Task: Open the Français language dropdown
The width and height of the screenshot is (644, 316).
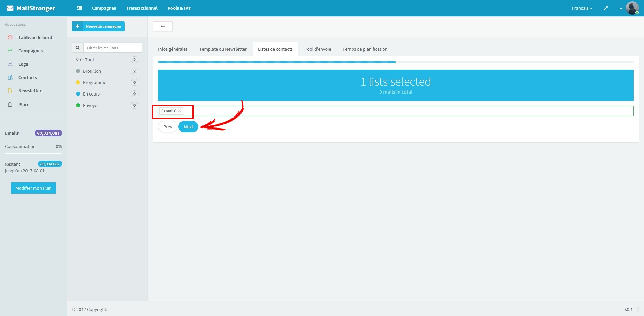Action: coord(582,8)
